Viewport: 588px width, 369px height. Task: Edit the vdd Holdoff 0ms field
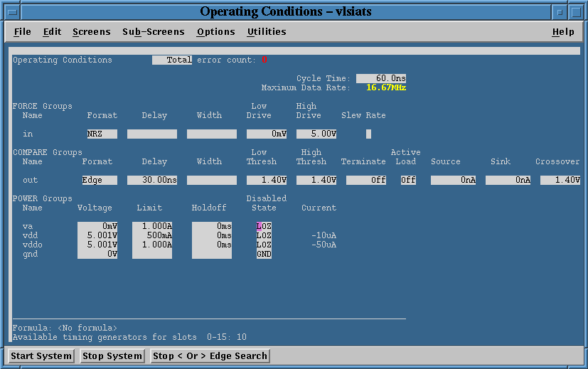tap(212, 235)
